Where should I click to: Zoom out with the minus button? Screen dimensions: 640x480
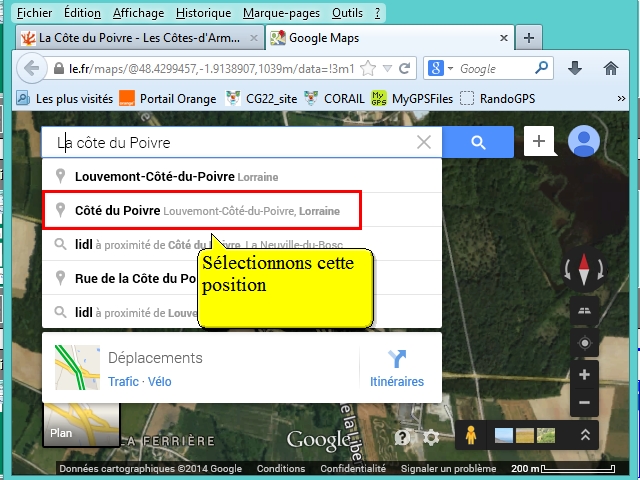tap(584, 403)
